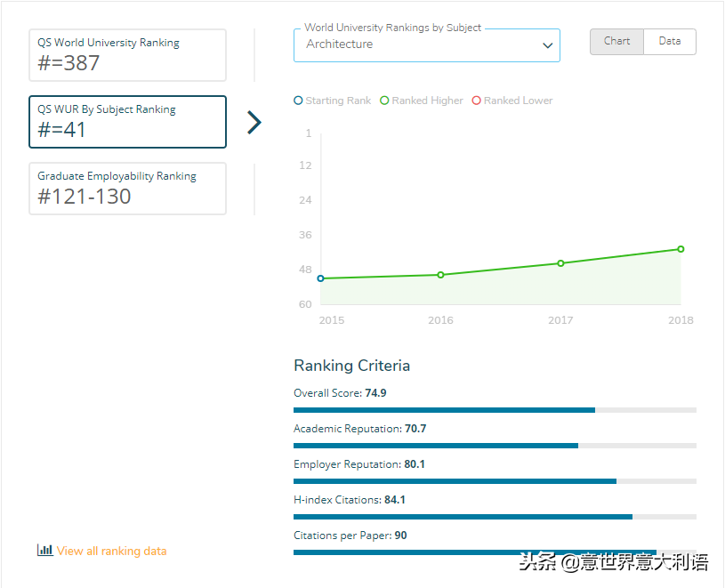
Task: Open the World University Rankings by Subject dropdown
Action: (418, 44)
